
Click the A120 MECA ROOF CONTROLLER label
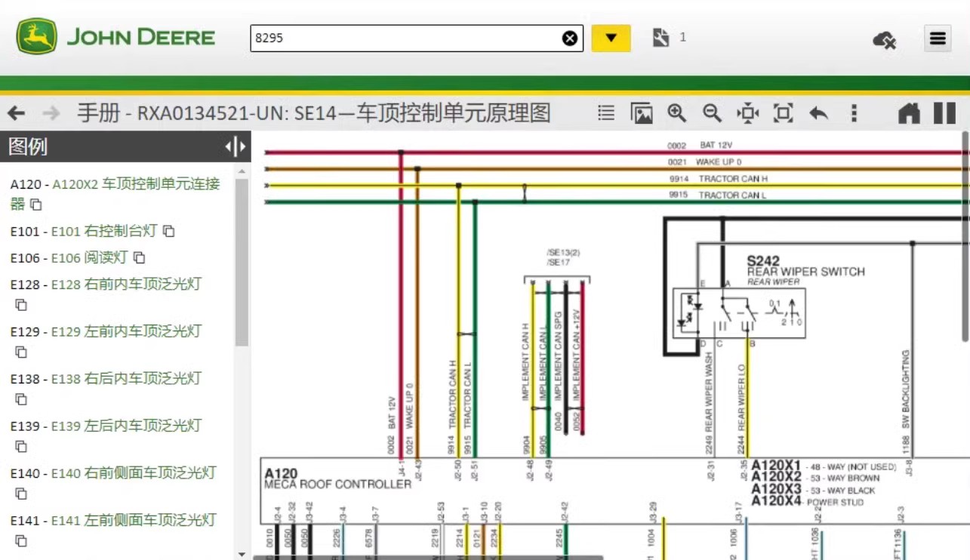click(337, 478)
